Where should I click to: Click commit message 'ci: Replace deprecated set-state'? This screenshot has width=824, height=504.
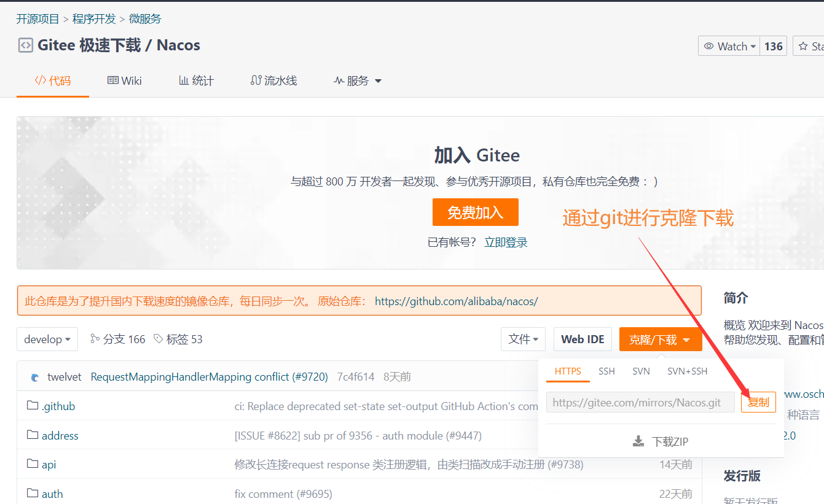click(x=386, y=406)
